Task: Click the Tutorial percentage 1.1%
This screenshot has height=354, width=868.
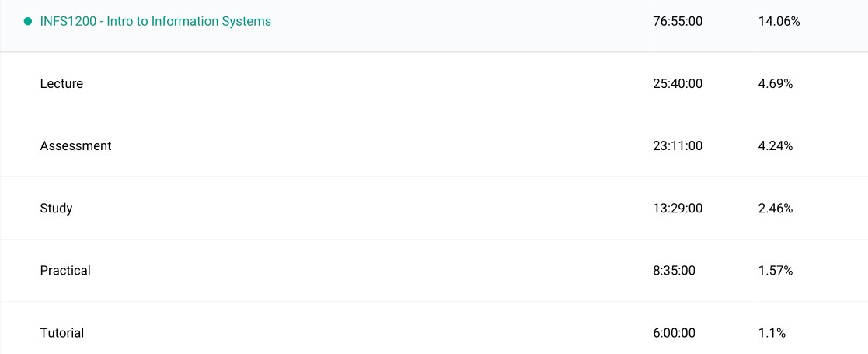Action: [x=772, y=333]
